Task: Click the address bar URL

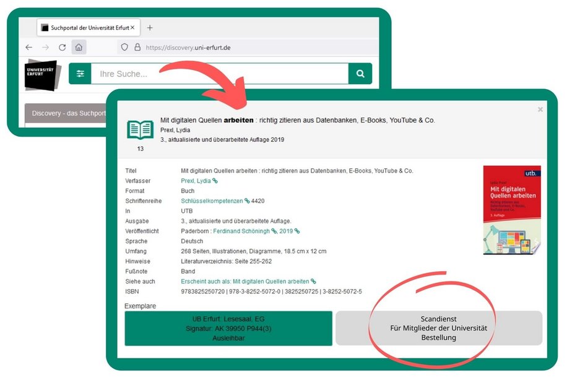Action: coord(188,47)
